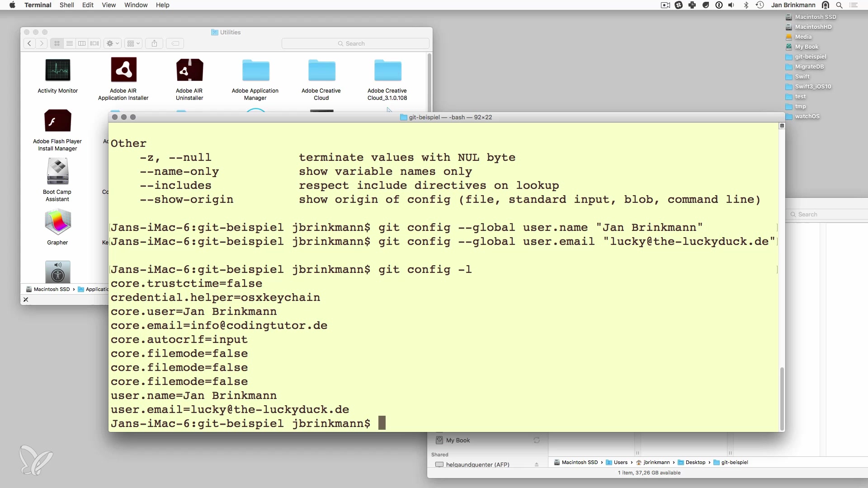Eject the helgaundquenter AFP share
The width and height of the screenshot is (868, 488).
coord(537,465)
